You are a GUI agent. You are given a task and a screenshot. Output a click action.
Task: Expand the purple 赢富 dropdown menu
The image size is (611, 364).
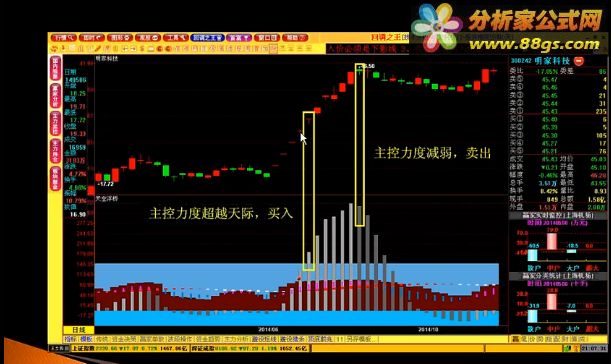[238, 38]
